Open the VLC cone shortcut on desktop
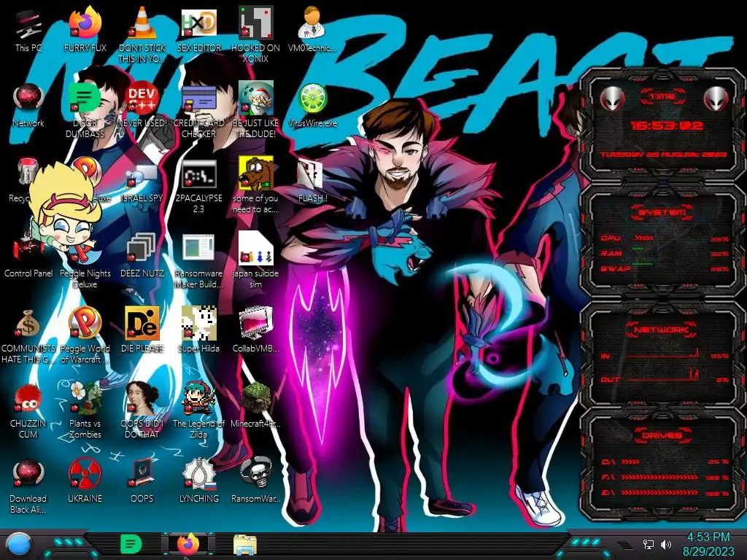The height and width of the screenshot is (560, 747). tap(142, 35)
